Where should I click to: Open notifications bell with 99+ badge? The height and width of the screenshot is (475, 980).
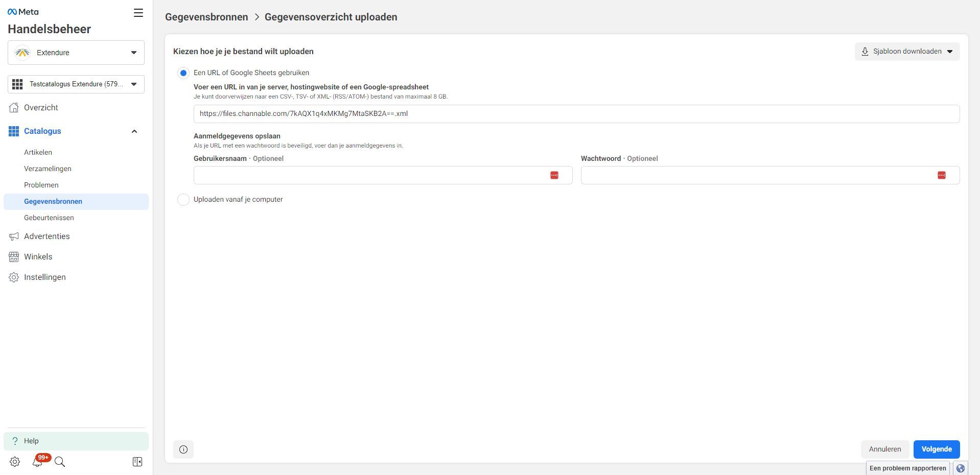37,462
